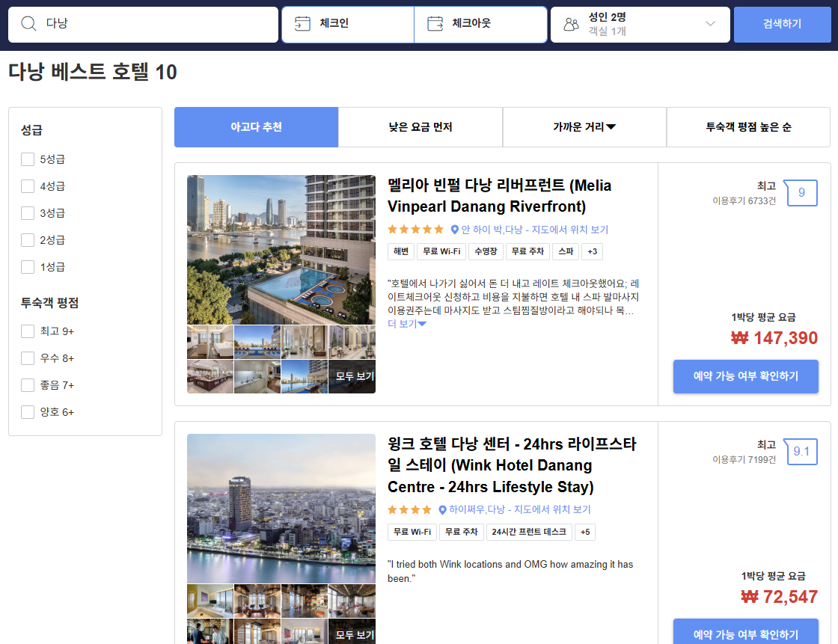Click Melia Vinpearl five-star rating

point(415,230)
